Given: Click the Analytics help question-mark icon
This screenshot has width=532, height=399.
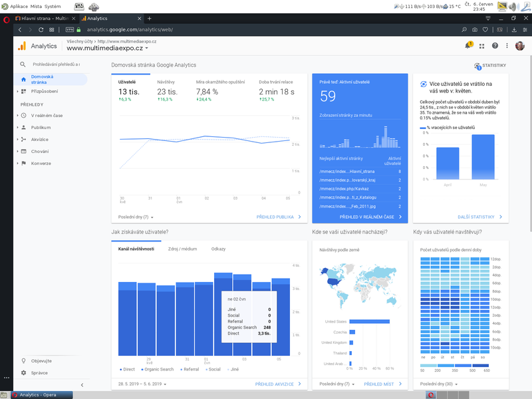Looking at the screenshot, I should point(495,45).
